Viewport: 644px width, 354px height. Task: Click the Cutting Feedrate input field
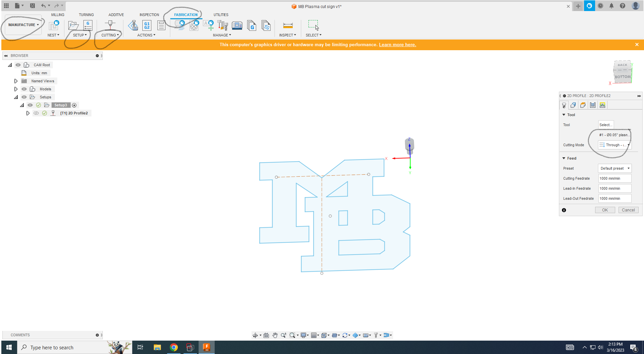click(615, 178)
